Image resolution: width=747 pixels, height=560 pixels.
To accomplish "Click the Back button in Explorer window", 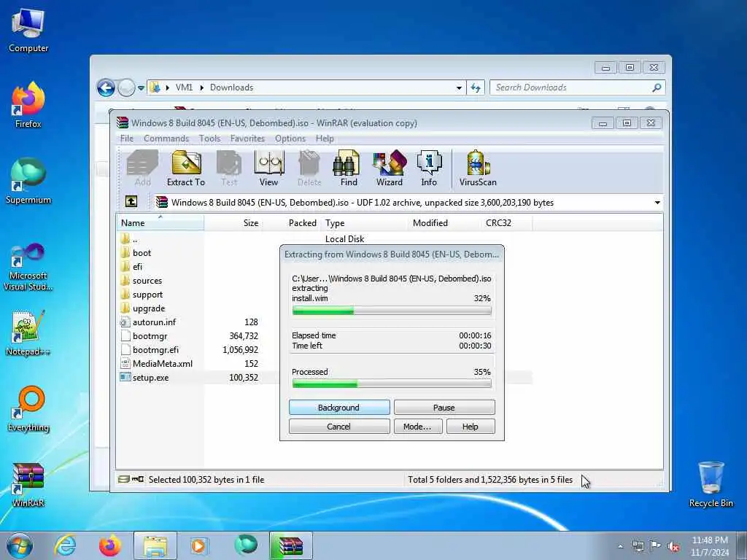I will [106, 87].
